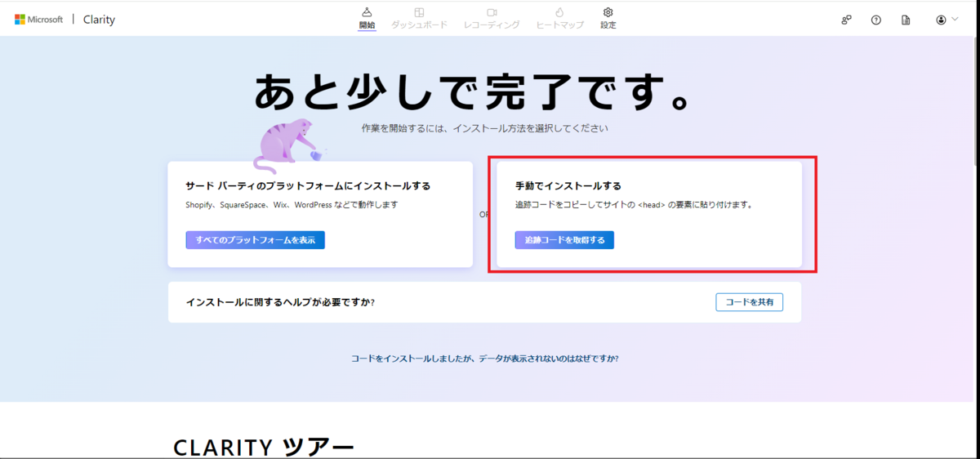Select the 開始 tab
This screenshot has height=459, width=980.
point(367,18)
